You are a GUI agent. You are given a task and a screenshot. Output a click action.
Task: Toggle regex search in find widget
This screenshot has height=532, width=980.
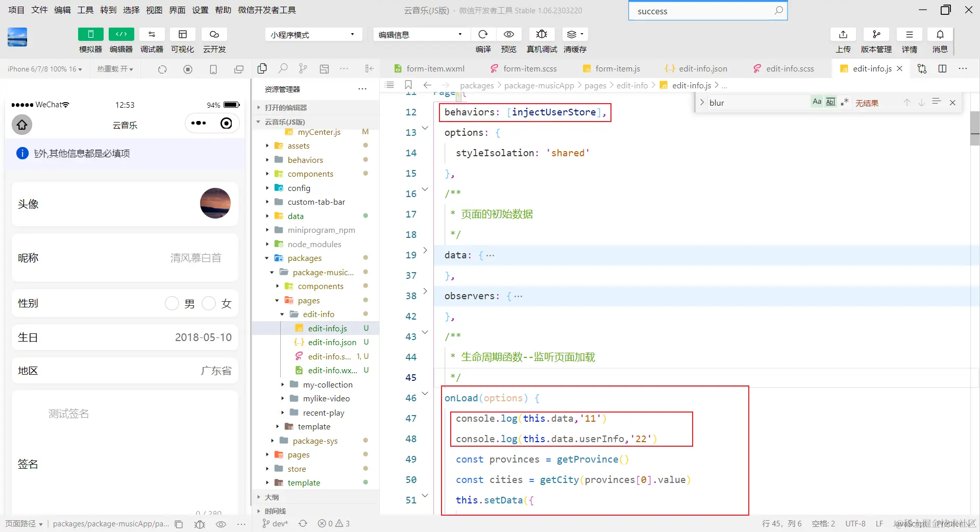point(845,102)
